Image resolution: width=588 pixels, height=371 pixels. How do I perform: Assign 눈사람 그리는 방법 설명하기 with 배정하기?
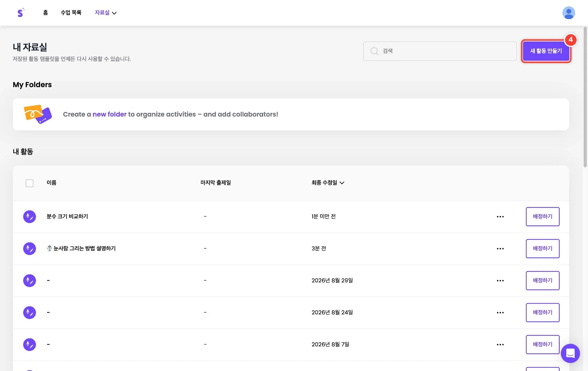[542, 249]
